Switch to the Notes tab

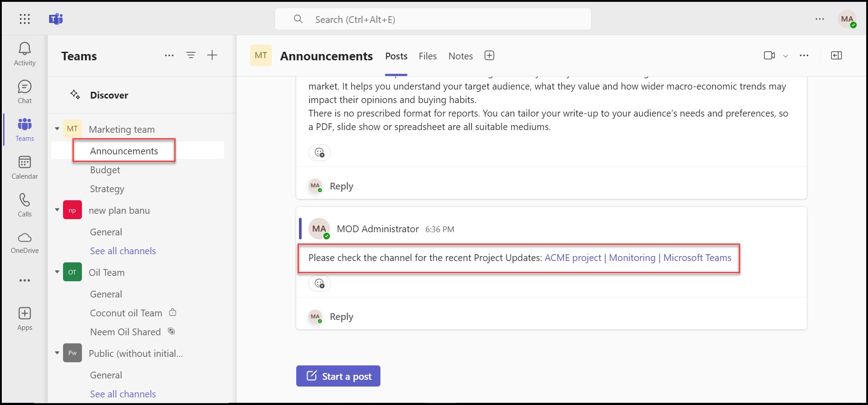460,56
